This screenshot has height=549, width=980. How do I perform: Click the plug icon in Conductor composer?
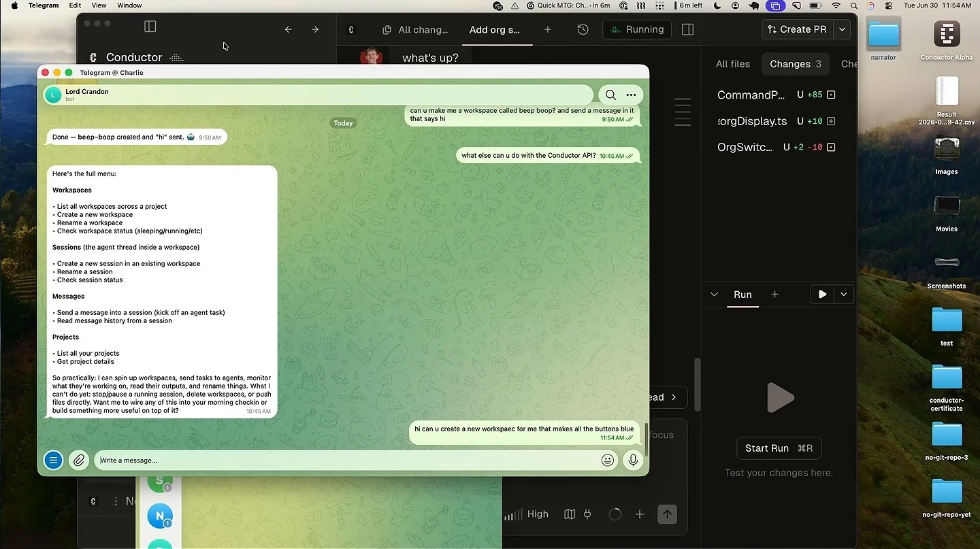(x=587, y=514)
